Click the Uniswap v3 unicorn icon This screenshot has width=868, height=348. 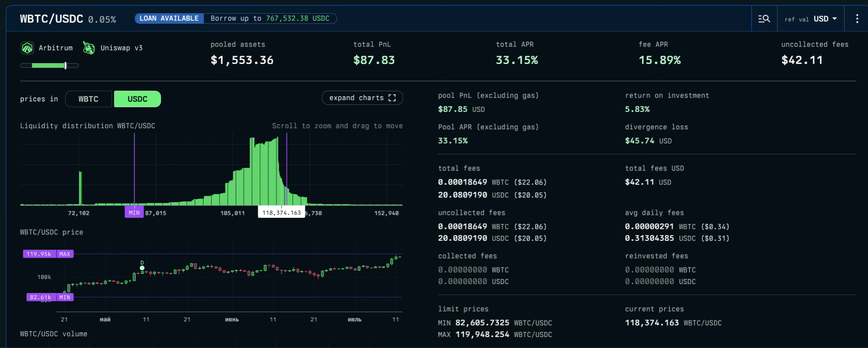pyautogui.click(x=89, y=48)
